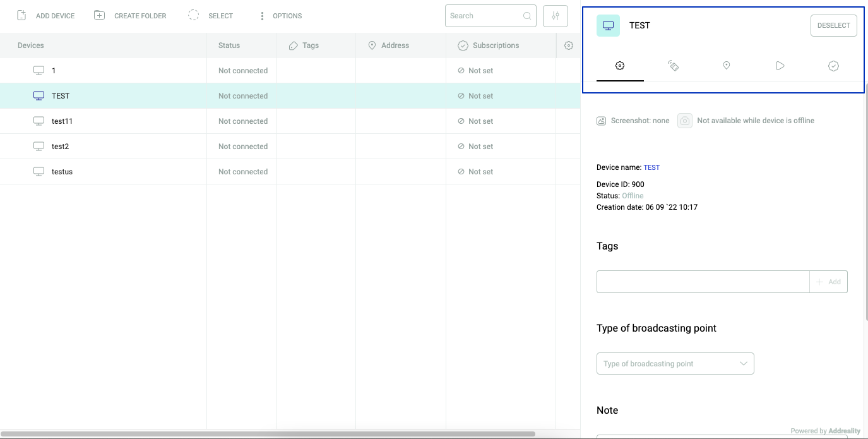
Task: Click Not connected status of testus
Action: pyautogui.click(x=243, y=172)
